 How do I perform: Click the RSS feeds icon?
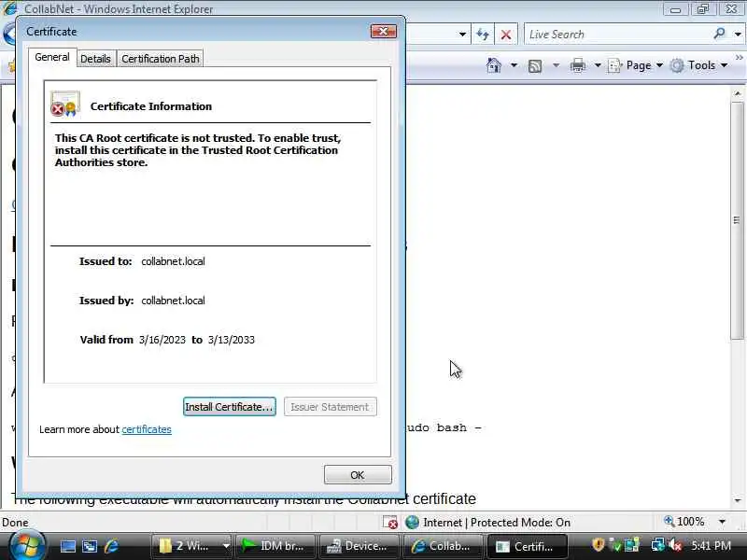[x=535, y=65]
